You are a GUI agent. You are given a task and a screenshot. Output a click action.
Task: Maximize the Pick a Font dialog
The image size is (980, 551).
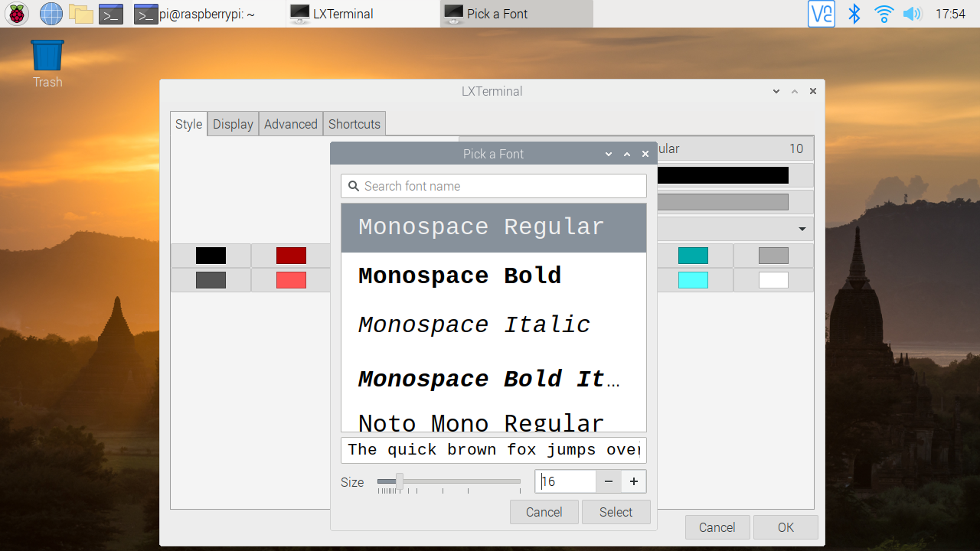tap(627, 154)
